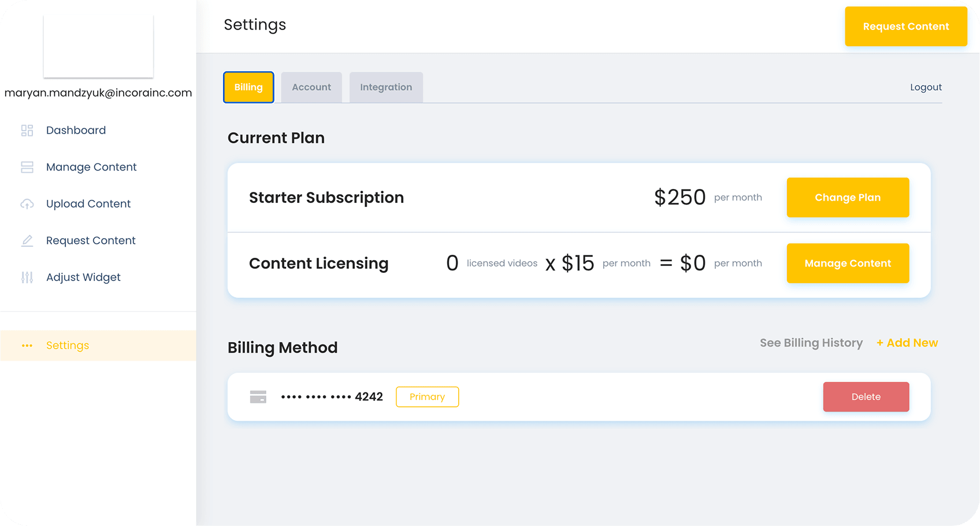Click the Settings three-dots icon
The width and height of the screenshot is (980, 526).
pos(27,346)
